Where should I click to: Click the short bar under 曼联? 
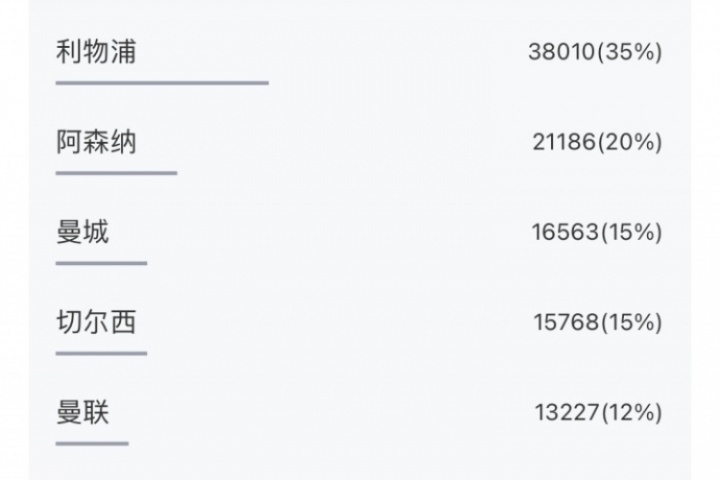(x=92, y=442)
